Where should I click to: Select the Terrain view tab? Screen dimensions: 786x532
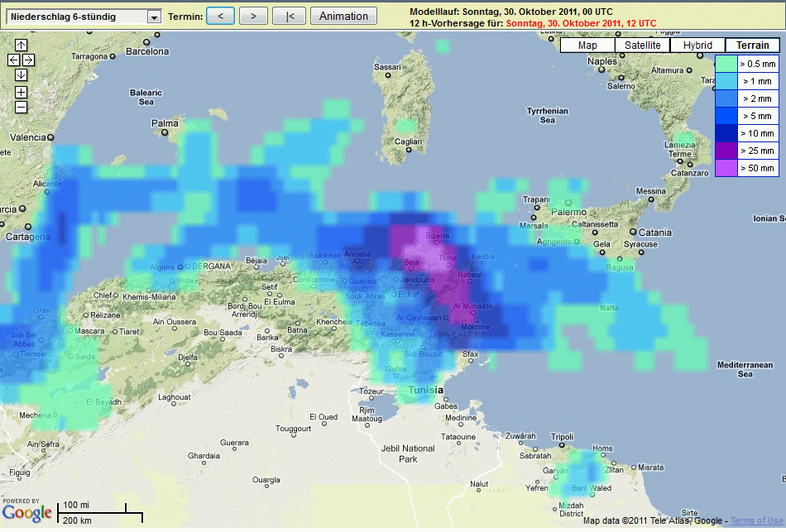(752, 46)
